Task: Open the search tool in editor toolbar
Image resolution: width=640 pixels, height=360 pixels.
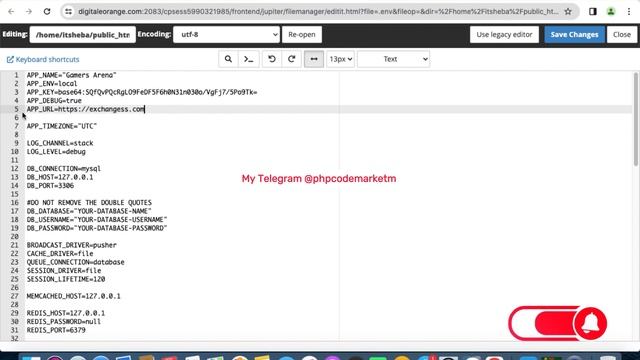Action: point(228,59)
